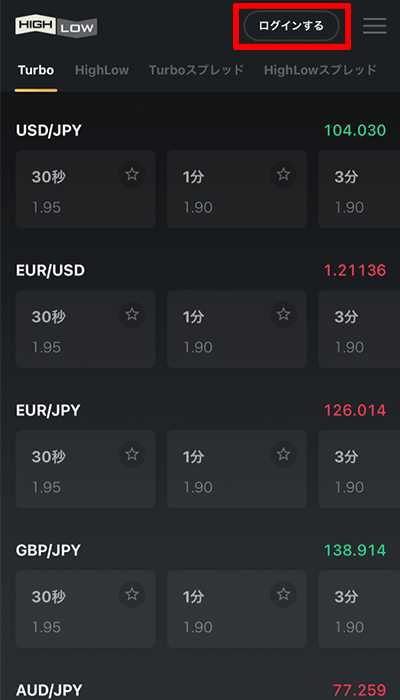Switch to the Turboスプレッド tab
The width and height of the screenshot is (400, 700).
[x=196, y=70]
